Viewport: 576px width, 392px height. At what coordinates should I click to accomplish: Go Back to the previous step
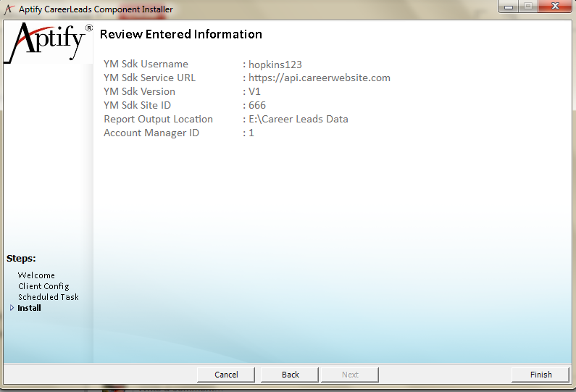click(x=290, y=375)
